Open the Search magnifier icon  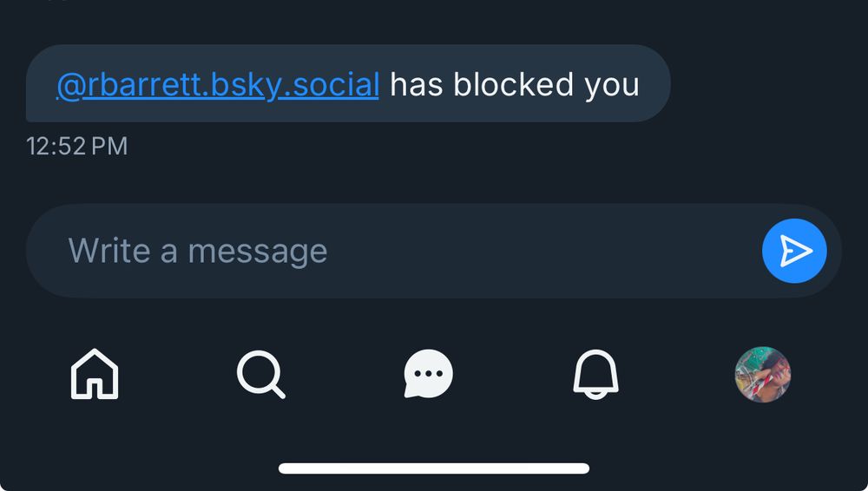(261, 374)
